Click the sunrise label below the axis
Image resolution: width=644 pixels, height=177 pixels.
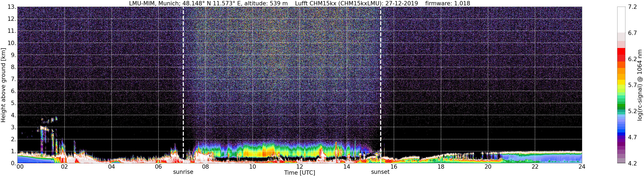tap(183, 172)
